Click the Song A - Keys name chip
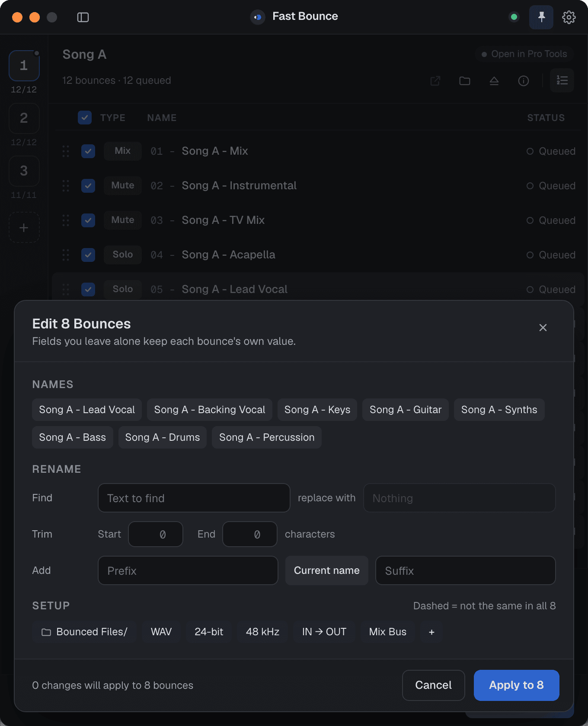 click(x=317, y=410)
